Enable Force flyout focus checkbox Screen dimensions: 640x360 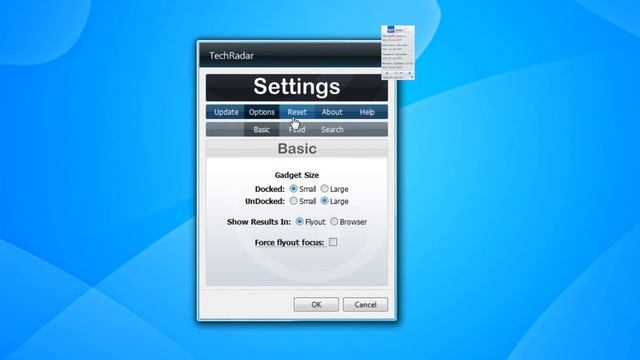(x=333, y=242)
